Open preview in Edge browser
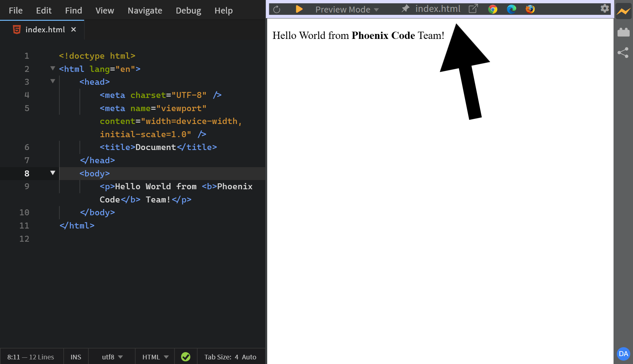This screenshot has width=633, height=364. (x=511, y=9)
